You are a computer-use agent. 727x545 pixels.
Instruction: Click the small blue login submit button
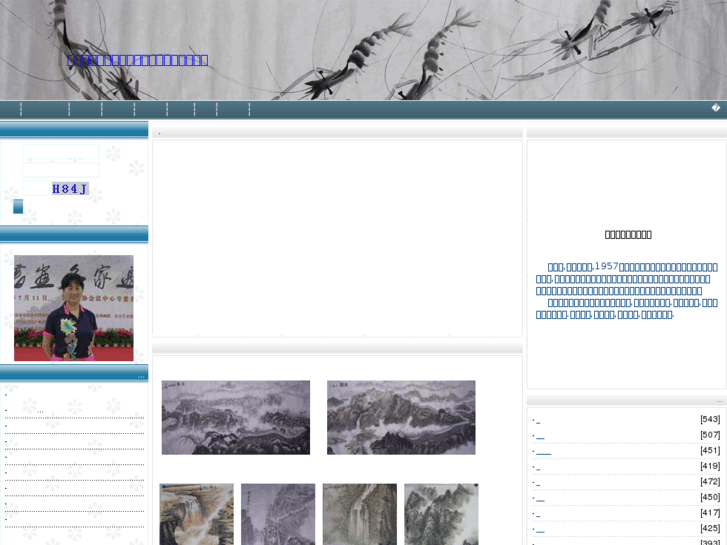coord(18,206)
